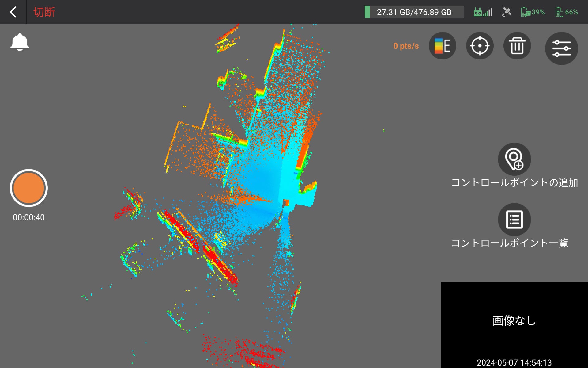This screenshot has height=368, width=588.
Task: Tap the satellite GNSS status icon
Action: 506,12
